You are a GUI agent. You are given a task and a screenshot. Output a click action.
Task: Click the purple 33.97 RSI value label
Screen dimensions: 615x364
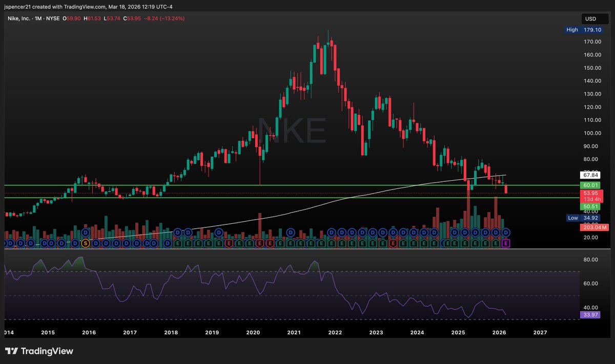coord(590,314)
